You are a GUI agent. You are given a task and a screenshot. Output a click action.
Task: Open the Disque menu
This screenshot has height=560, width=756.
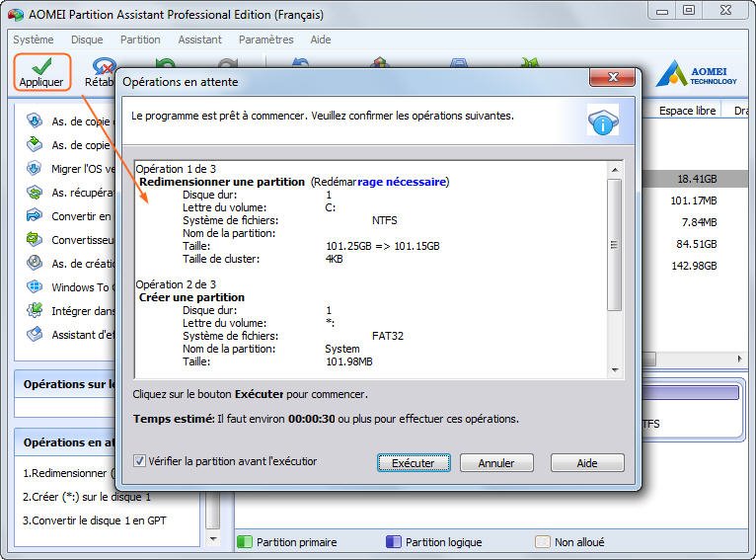coord(87,40)
